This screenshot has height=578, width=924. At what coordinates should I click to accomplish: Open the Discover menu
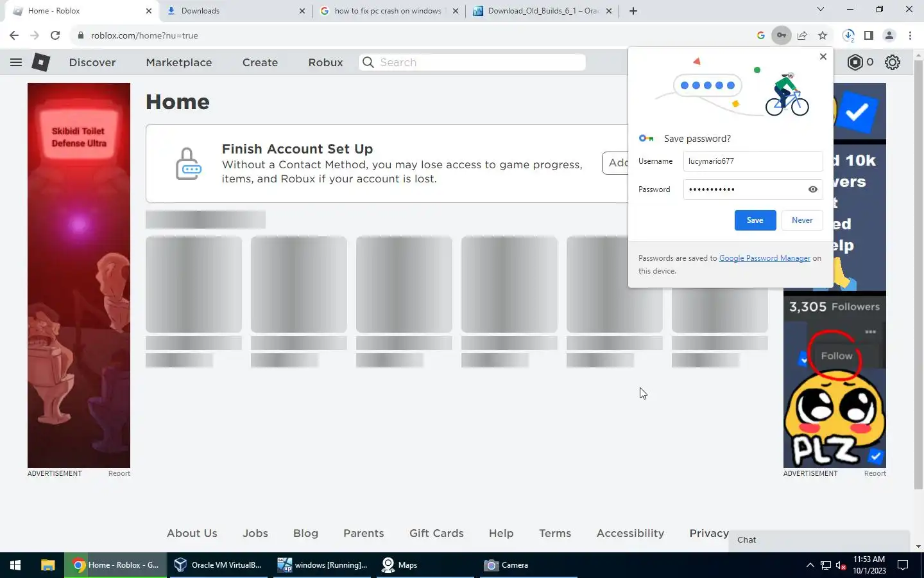(92, 62)
